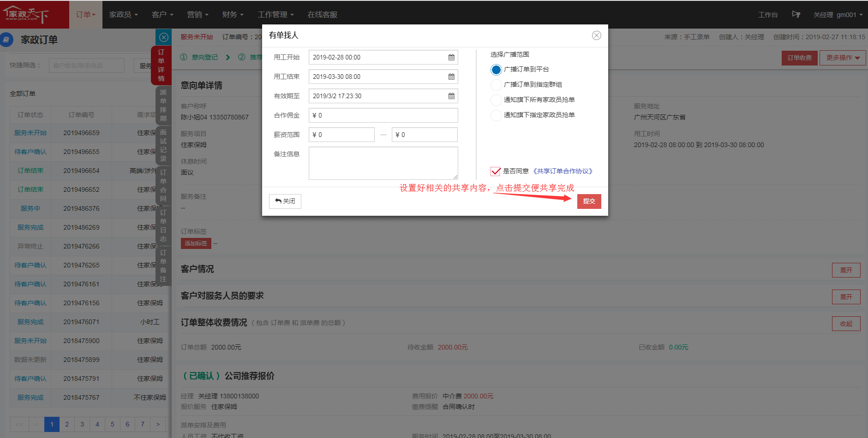The width and height of the screenshot is (868, 438).
Task: Click 异常终止 status for order 2019476266
Action: tap(30, 246)
